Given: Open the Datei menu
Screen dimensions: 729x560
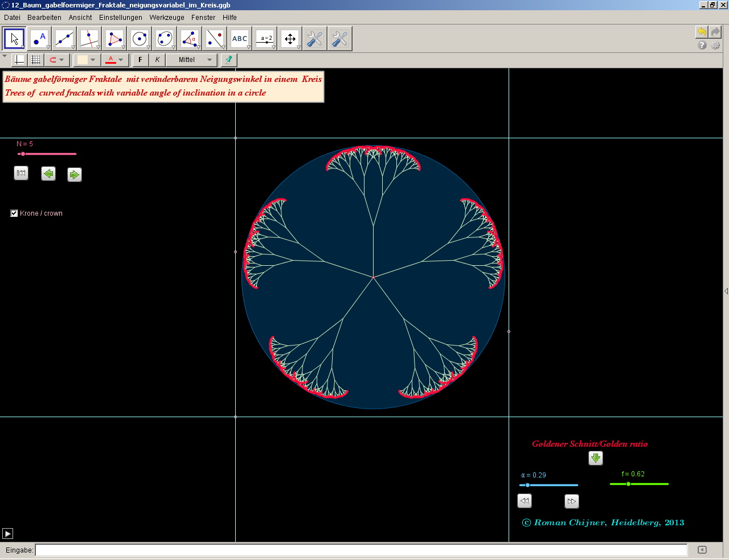Looking at the screenshot, I should pyautogui.click(x=12, y=18).
